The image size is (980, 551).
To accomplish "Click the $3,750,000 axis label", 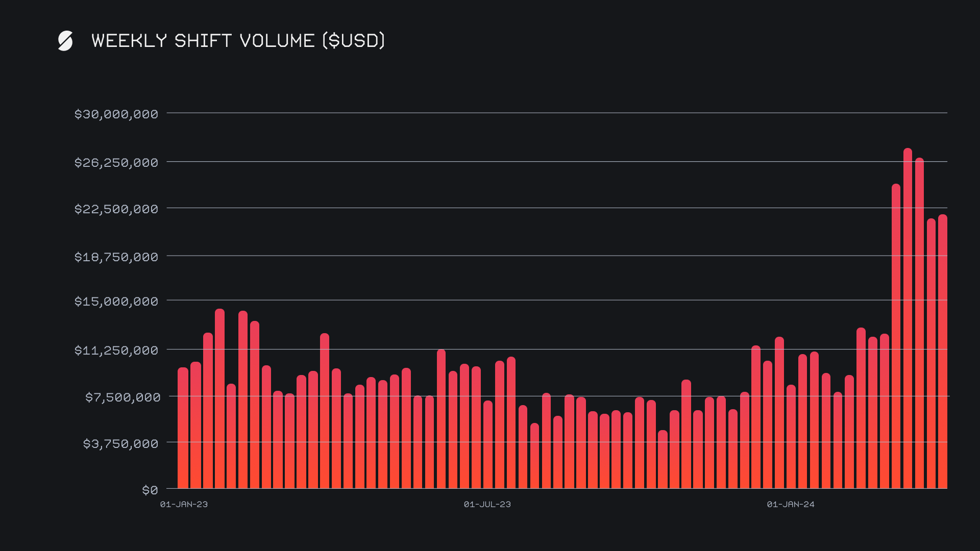I will coord(120,443).
